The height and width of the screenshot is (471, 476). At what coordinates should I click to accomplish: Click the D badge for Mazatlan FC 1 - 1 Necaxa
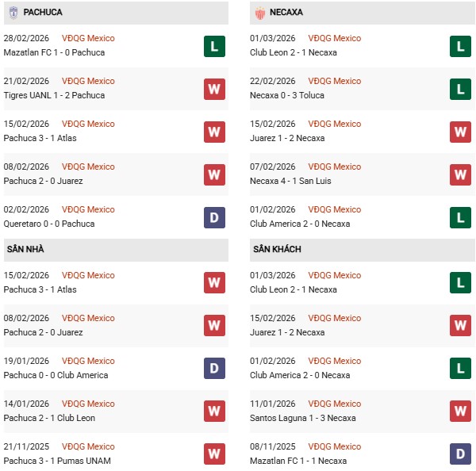[460, 454]
